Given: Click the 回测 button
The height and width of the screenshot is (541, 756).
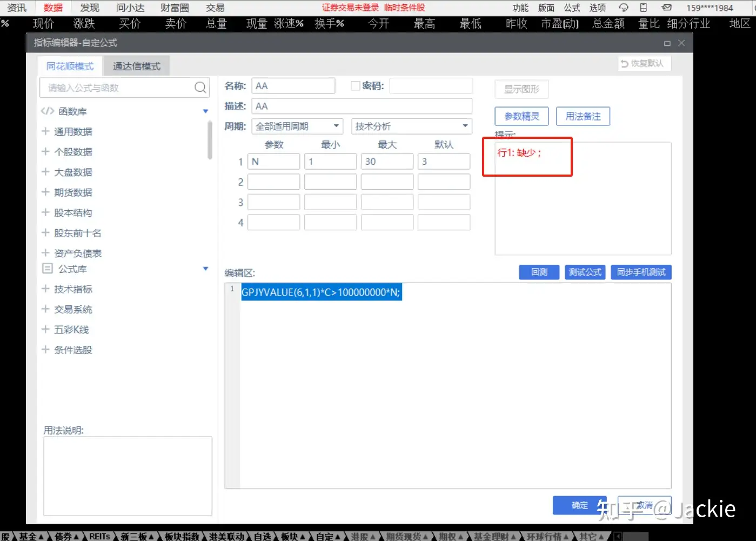Looking at the screenshot, I should click(x=539, y=272).
